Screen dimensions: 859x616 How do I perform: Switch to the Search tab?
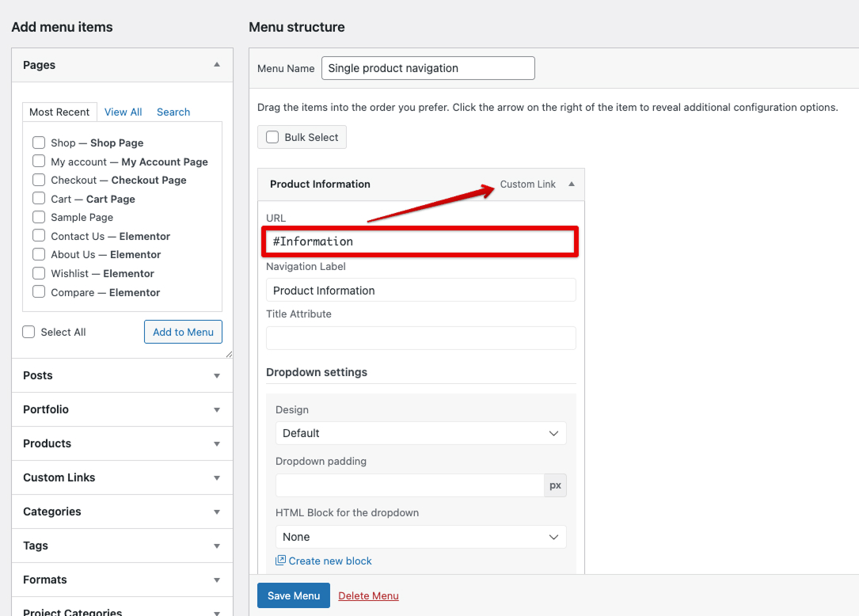(173, 112)
